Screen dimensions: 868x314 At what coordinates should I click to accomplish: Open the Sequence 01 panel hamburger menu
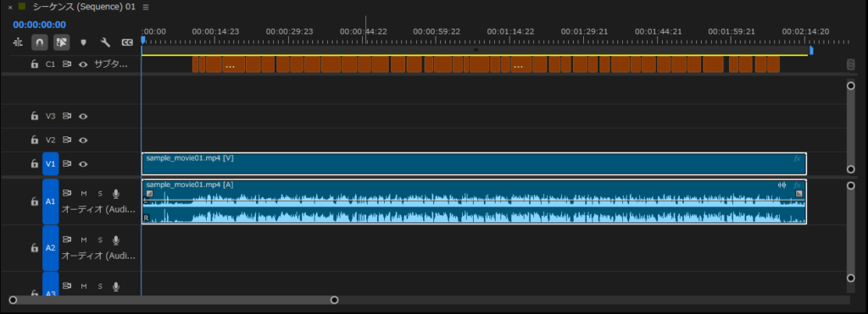pyautogui.click(x=146, y=7)
